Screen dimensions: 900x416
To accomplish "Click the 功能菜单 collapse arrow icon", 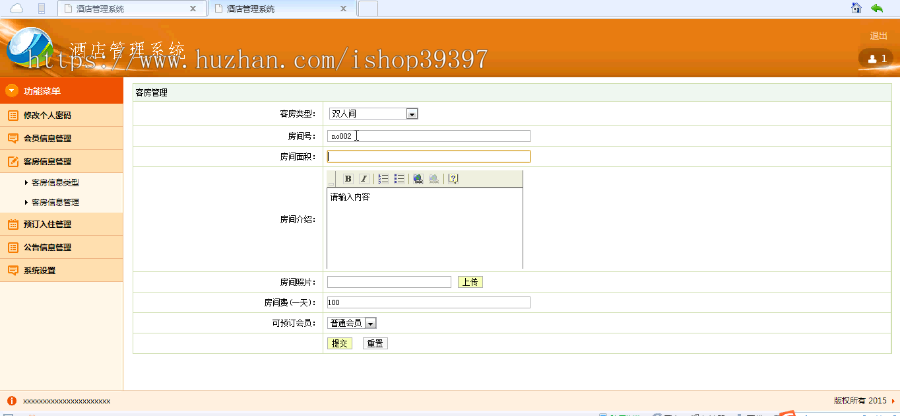I will (x=11, y=91).
